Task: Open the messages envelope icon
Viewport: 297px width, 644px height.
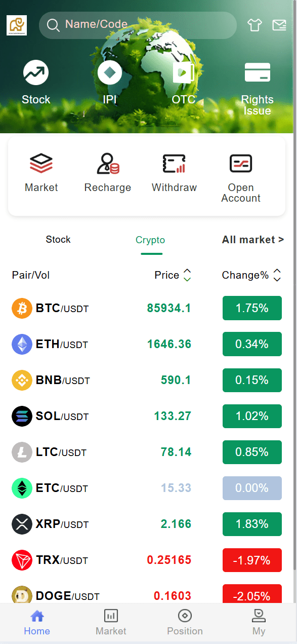Action: coord(279,25)
